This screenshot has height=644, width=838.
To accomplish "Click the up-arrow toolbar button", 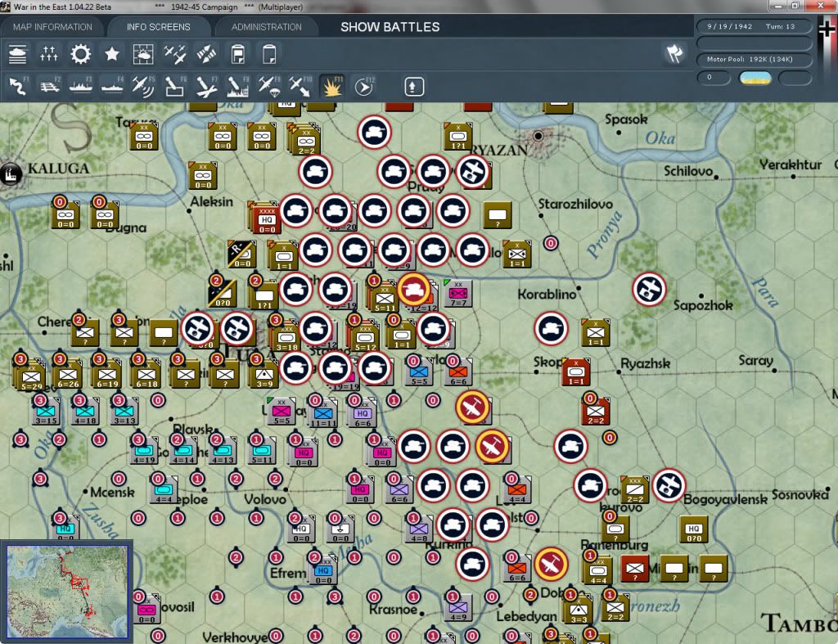I will tap(413, 87).
